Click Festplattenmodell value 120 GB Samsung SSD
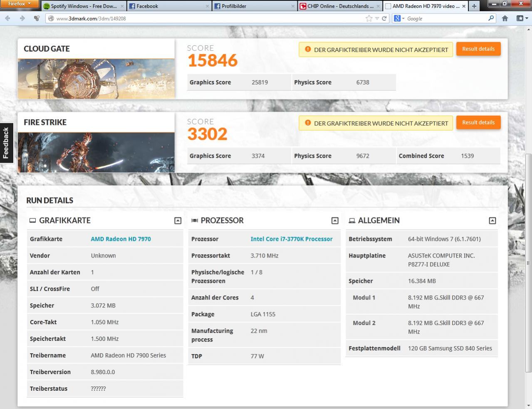The height and width of the screenshot is (409, 532). click(x=450, y=348)
